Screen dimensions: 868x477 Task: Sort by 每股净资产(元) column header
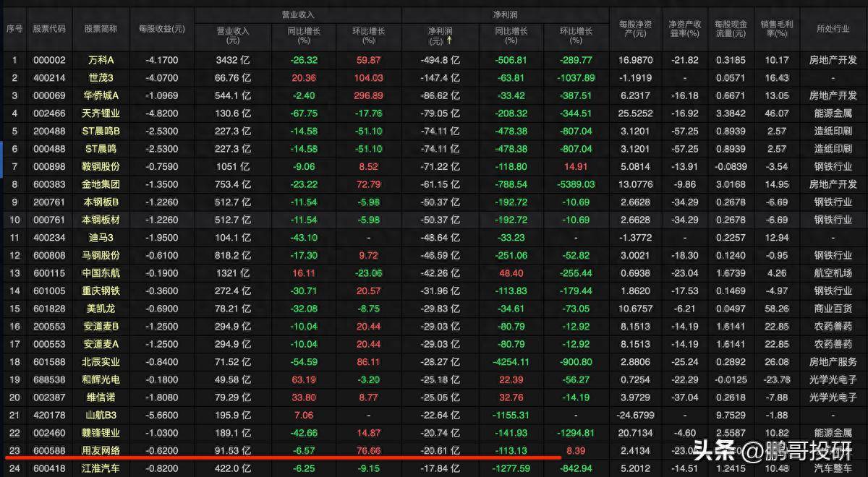(x=634, y=28)
